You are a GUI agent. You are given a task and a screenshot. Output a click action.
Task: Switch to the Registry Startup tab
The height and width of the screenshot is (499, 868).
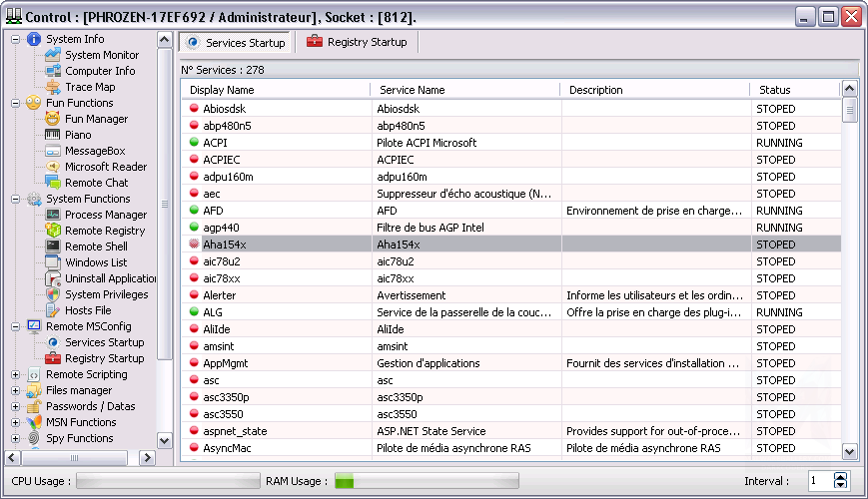[x=357, y=42]
